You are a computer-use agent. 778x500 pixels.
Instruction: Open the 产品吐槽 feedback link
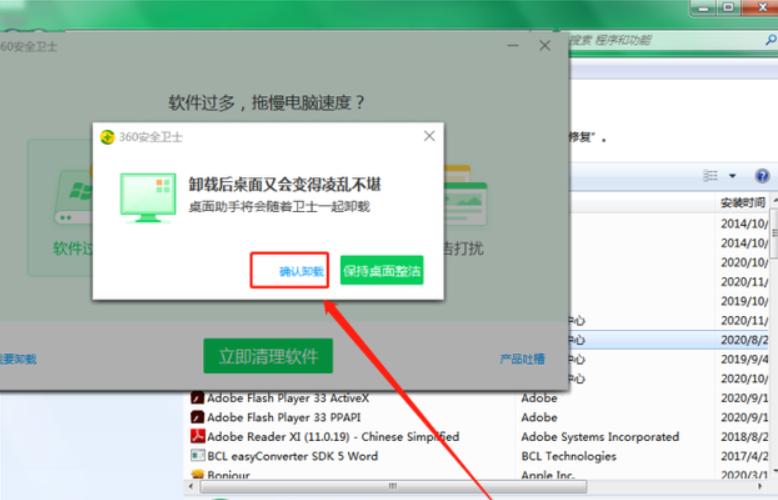[x=522, y=359]
